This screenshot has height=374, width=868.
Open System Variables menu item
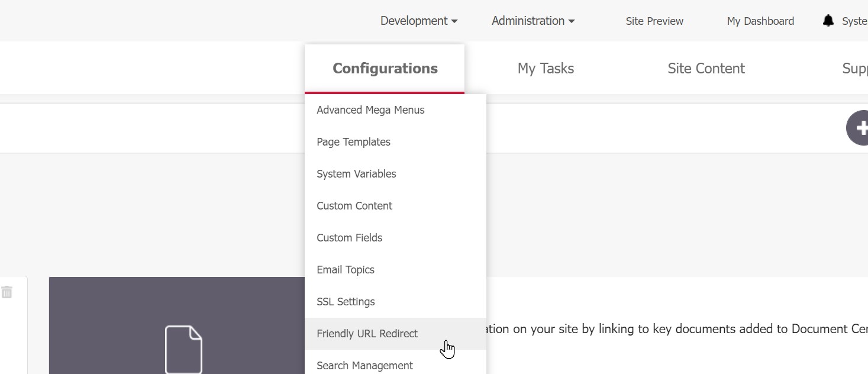pyautogui.click(x=356, y=174)
